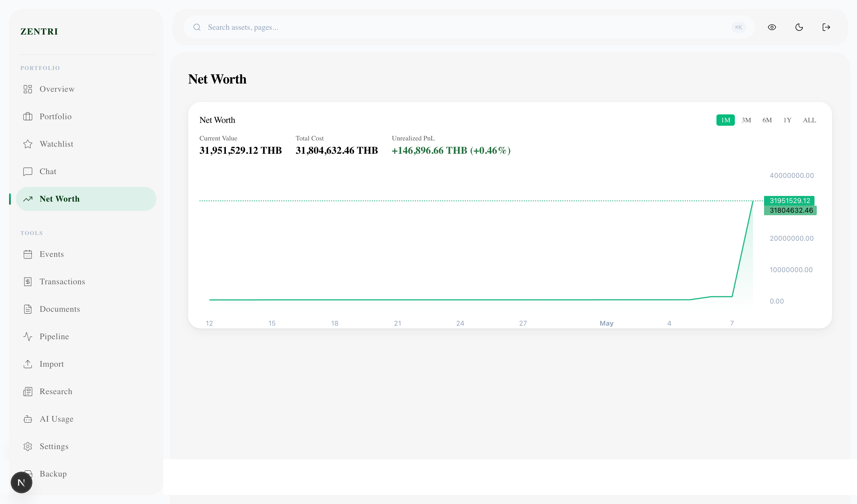Click the date 21 on chart axis
Image resolution: width=857 pixels, height=504 pixels.
tap(397, 323)
